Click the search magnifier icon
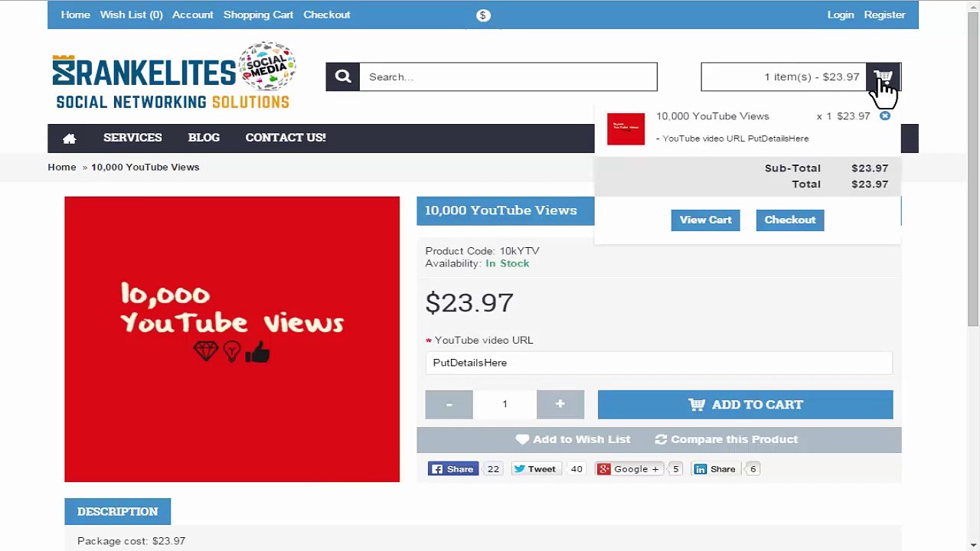This screenshot has height=551, width=980. (x=342, y=77)
